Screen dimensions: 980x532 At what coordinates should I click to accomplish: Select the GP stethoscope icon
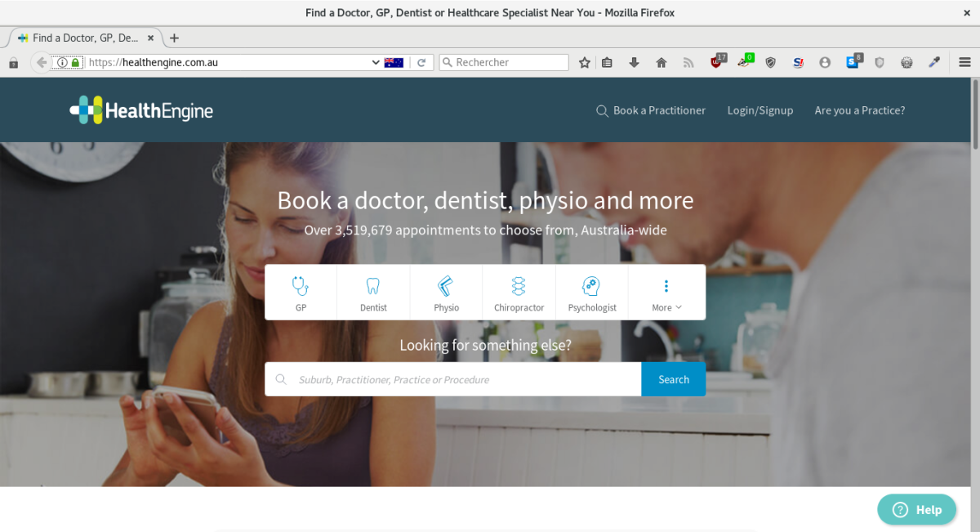(x=301, y=286)
